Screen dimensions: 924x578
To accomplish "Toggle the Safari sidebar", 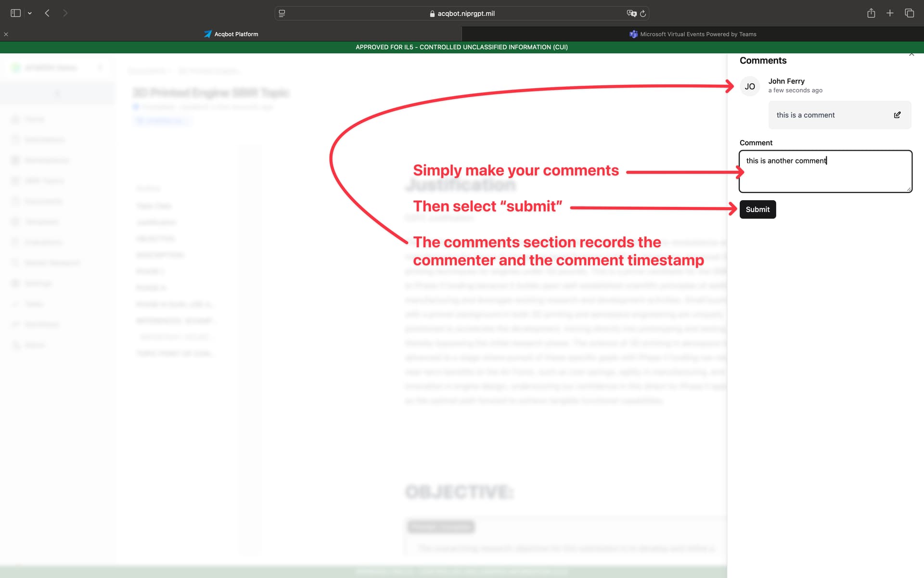I will [15, 13].
